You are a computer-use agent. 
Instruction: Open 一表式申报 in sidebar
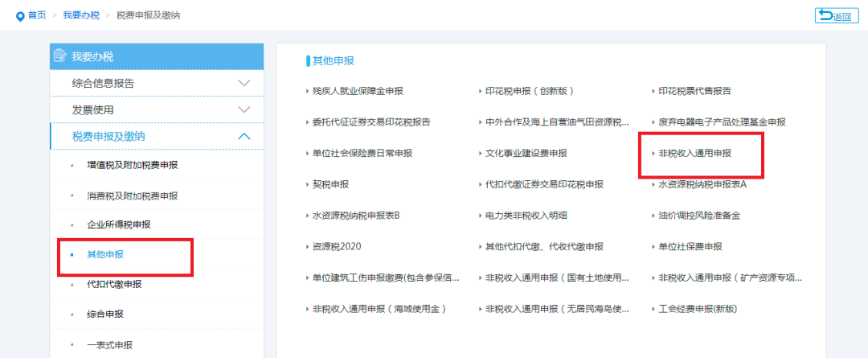click(x=109, y=344)
